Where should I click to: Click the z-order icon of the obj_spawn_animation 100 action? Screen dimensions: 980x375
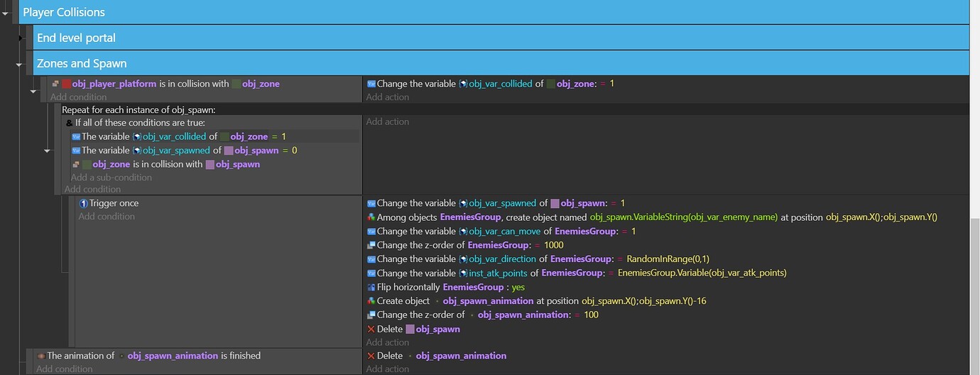pos(371,315)
